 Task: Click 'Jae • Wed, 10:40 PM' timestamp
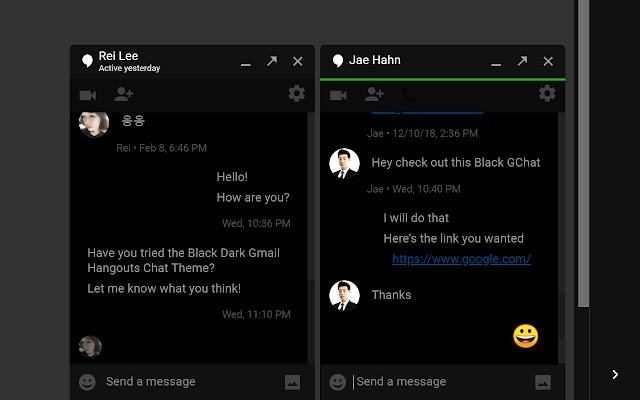413,189
